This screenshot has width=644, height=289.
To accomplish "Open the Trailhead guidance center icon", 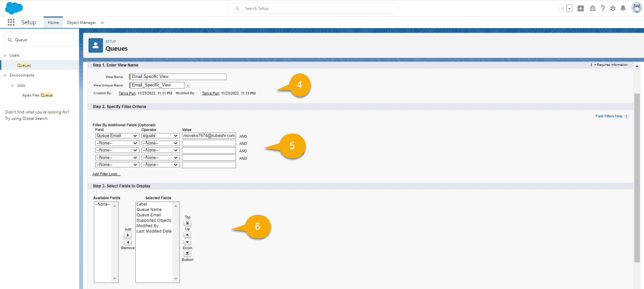I will tap(592, 8).
